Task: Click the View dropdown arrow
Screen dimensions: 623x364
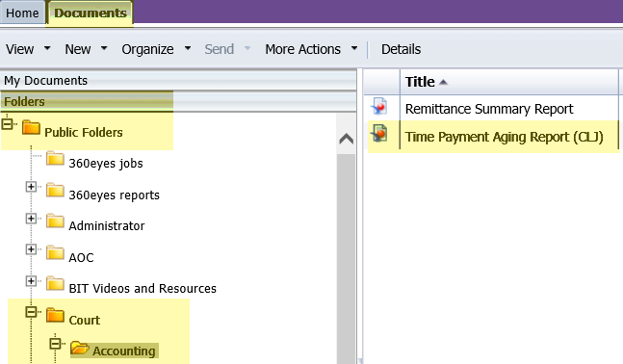Action: click(47, 48)
